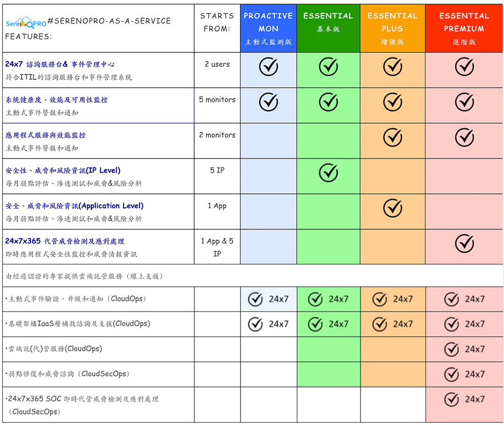
Task: Click Essential column helpdesk row checkmark
Action: 328,67
